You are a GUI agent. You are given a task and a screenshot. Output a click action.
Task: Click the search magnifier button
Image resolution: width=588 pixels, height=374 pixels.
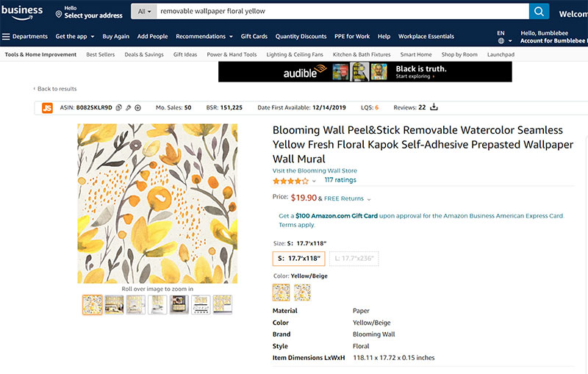click(539, 12)
